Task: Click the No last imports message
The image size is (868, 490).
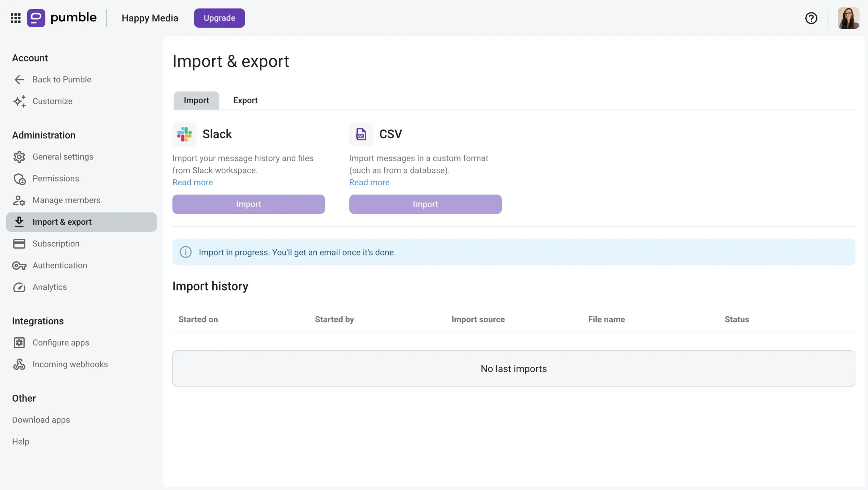Action: point(514,369)
